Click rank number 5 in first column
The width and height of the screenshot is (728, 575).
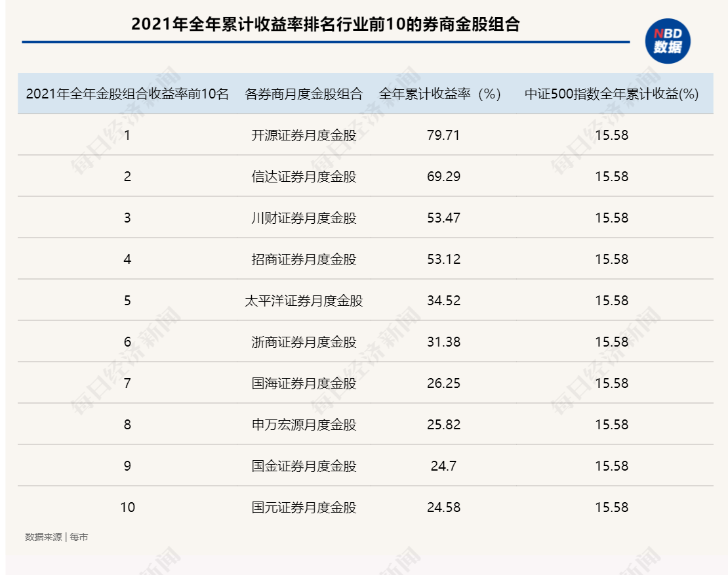coord(127,301)
